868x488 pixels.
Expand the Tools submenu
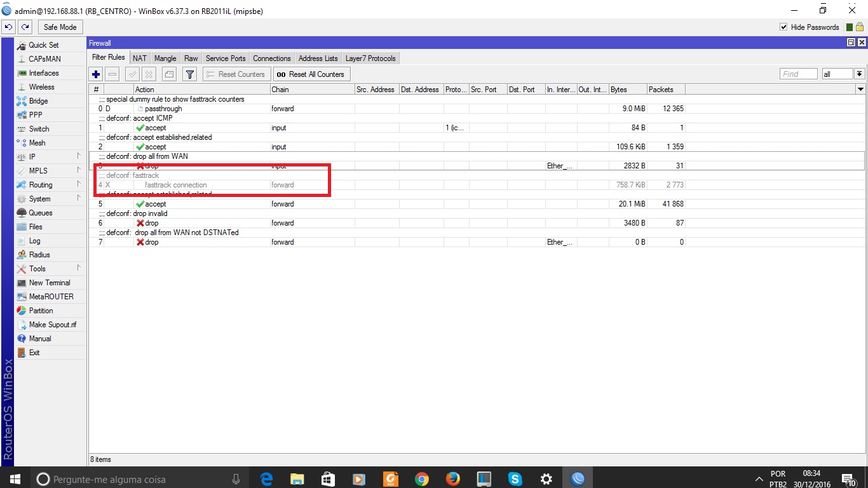(50, 269)
